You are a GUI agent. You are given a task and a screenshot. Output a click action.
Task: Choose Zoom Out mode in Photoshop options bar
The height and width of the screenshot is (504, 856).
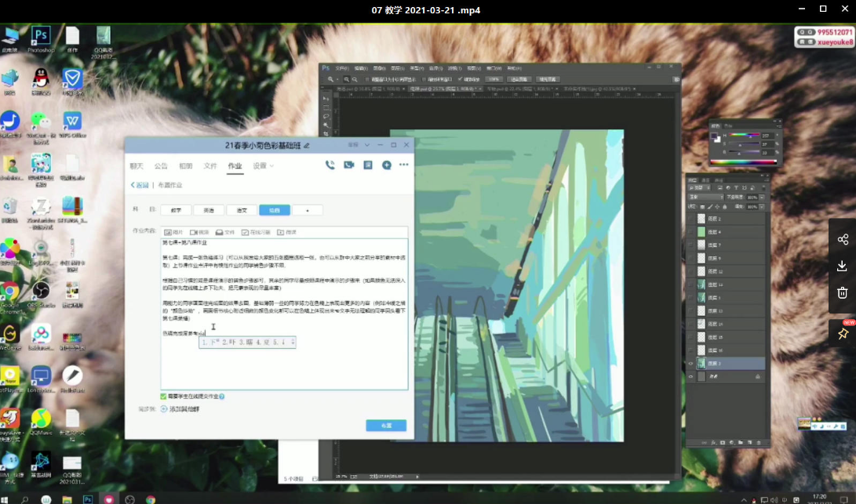tap(355, 80)
